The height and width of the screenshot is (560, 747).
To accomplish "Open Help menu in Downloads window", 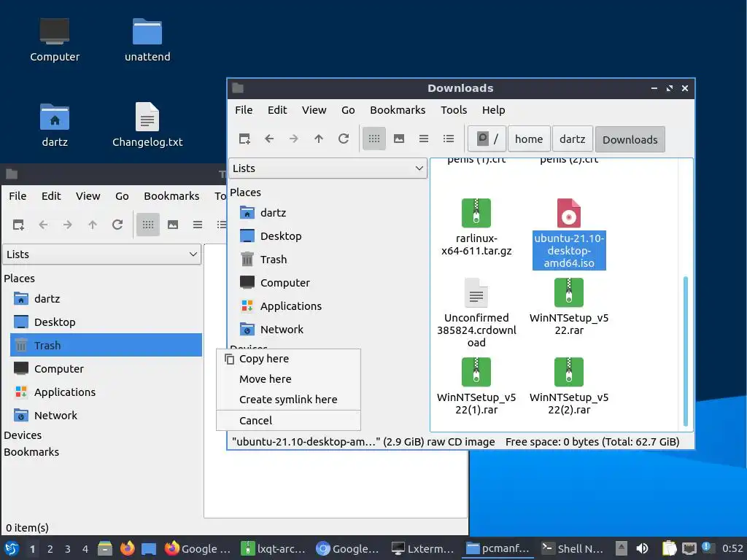I will (493, 110).
